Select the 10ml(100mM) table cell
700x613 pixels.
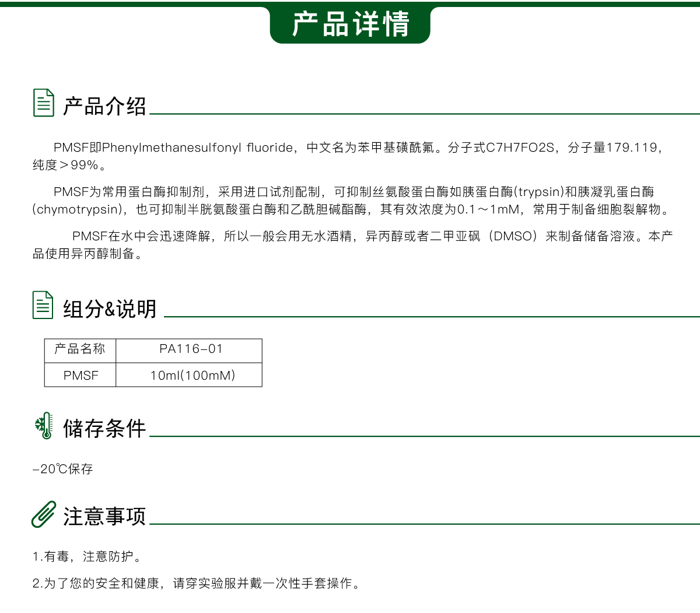192,376
